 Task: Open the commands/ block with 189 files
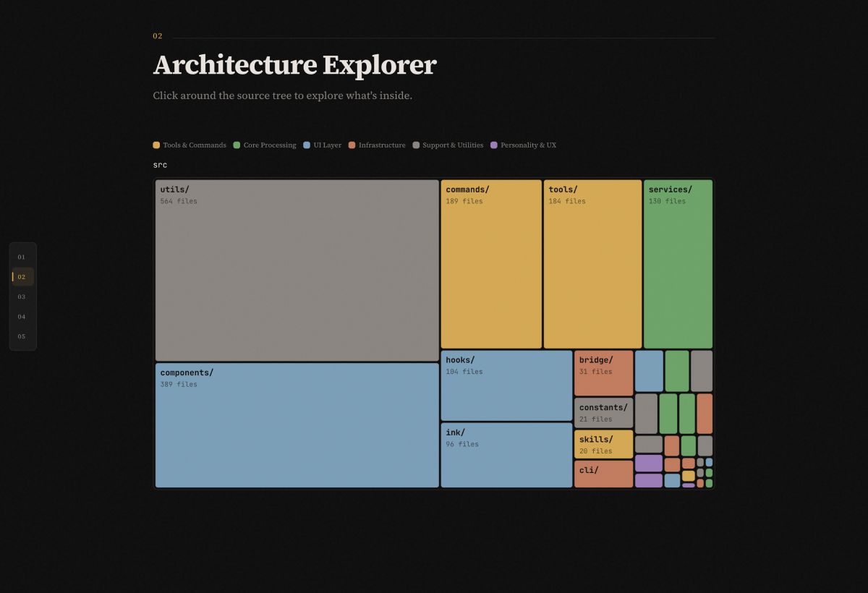(x=491, y=264)
